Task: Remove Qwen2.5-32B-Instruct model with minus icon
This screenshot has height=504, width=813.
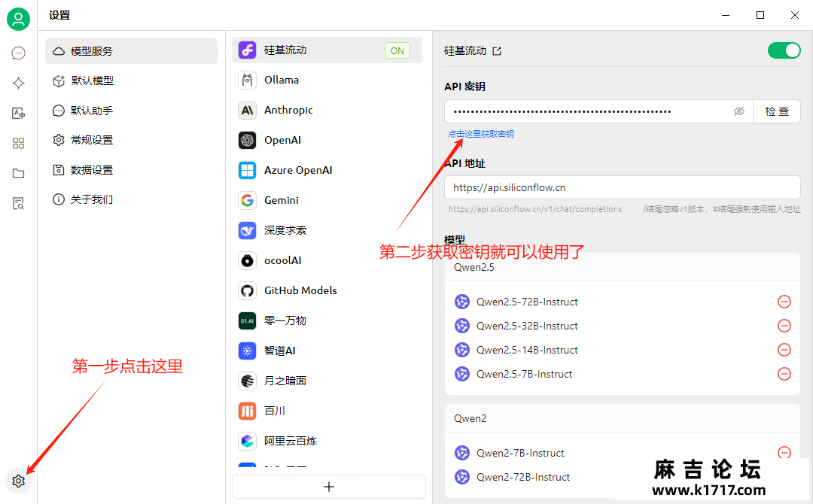Action: coord(784,325)
